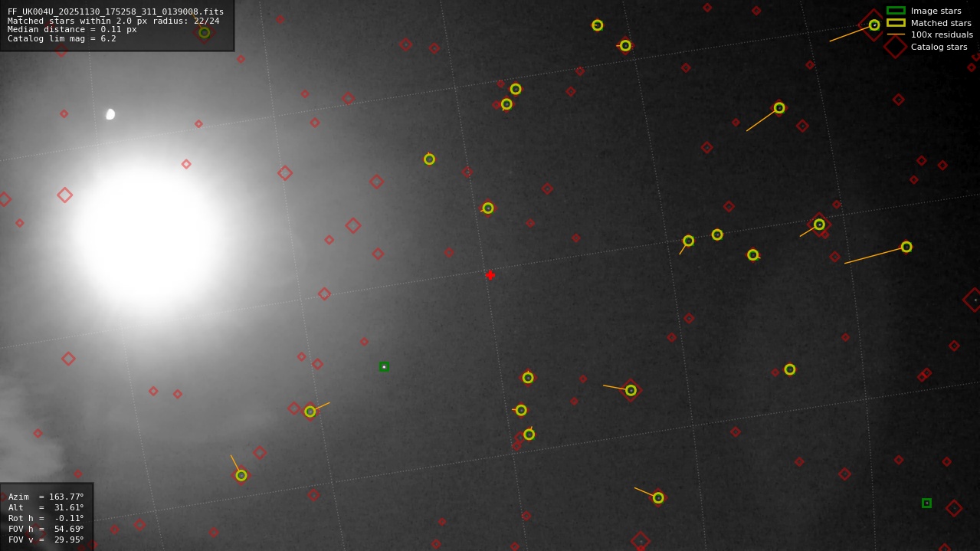Viewport: 980px width, 551px height.
Task: Click a yellow matched star circle with residual line
Action: pos(906,247)
